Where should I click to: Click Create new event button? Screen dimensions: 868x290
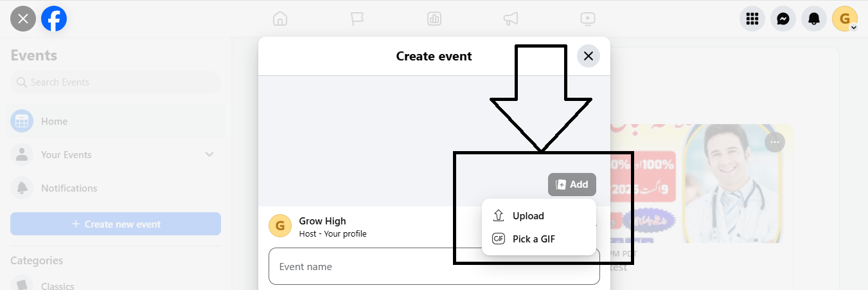(116, 224)
